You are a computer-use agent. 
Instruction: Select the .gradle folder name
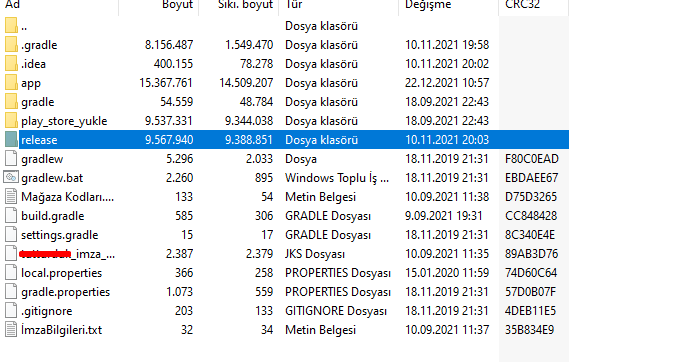click(39, 45)
